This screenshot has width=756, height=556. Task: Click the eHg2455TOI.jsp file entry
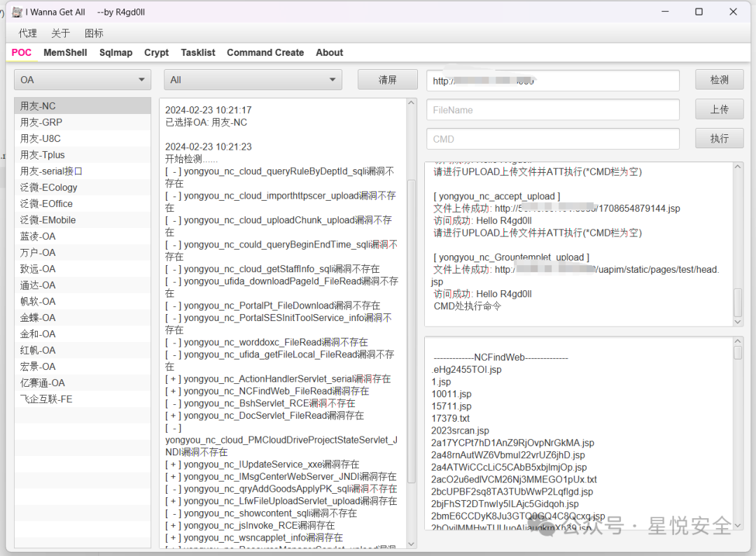pyautogui.click(x=466, y=369)
